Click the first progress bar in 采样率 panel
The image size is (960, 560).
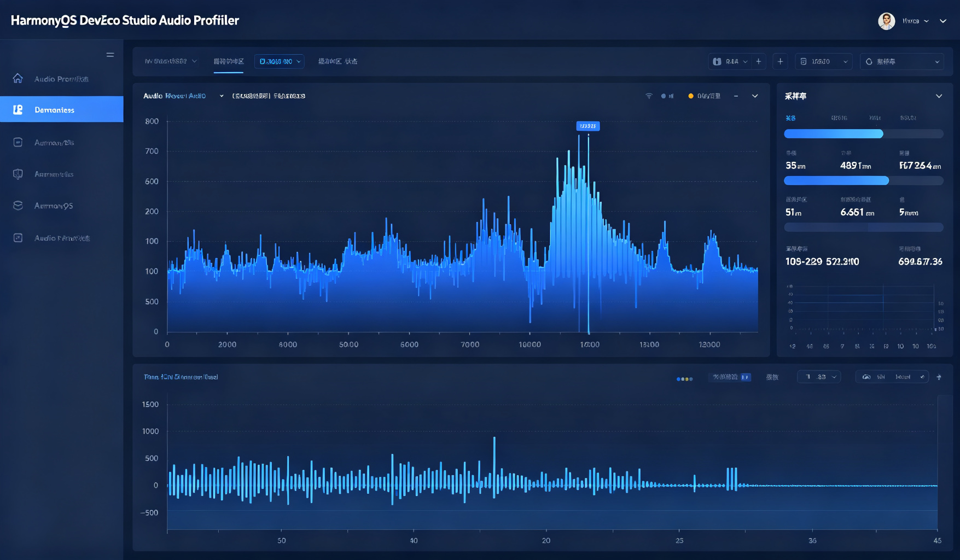pyautogui.click(x=864, y=134)
